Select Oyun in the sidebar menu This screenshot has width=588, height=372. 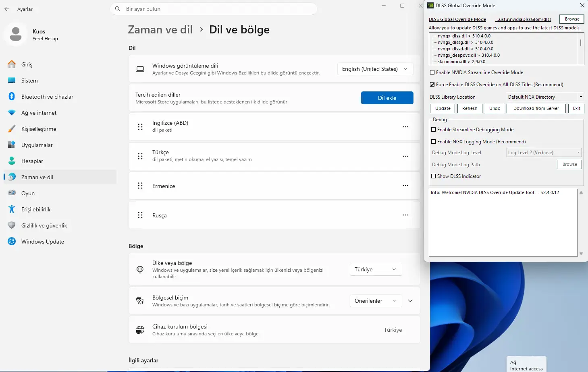(x=28, y=193)
